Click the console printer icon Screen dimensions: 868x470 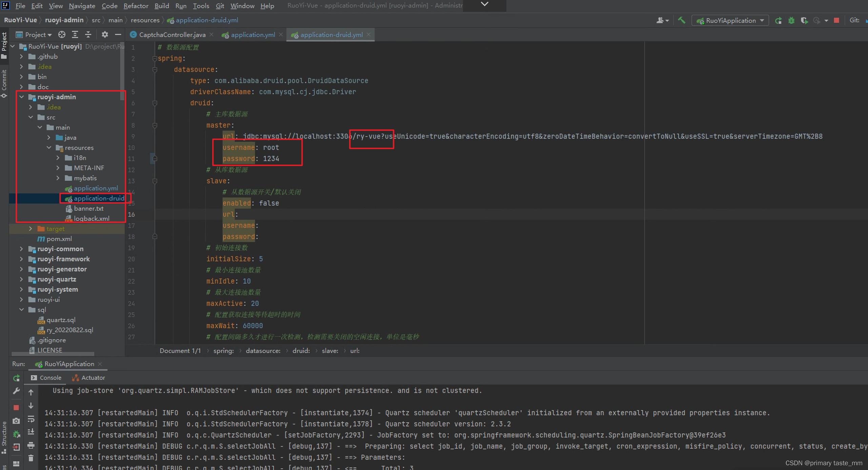(x=31, y=445)
